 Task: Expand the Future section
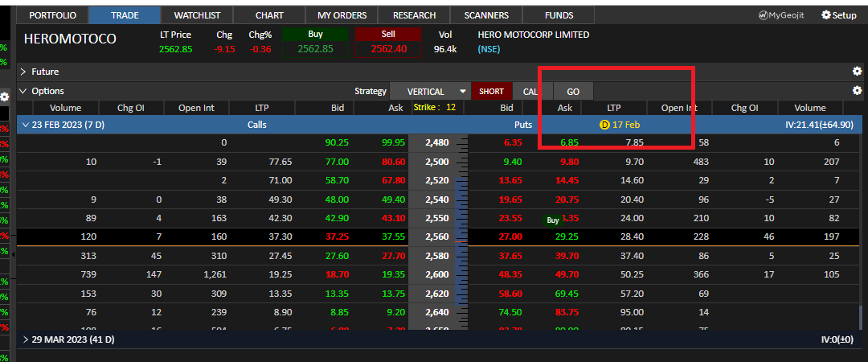coord(23,72)
